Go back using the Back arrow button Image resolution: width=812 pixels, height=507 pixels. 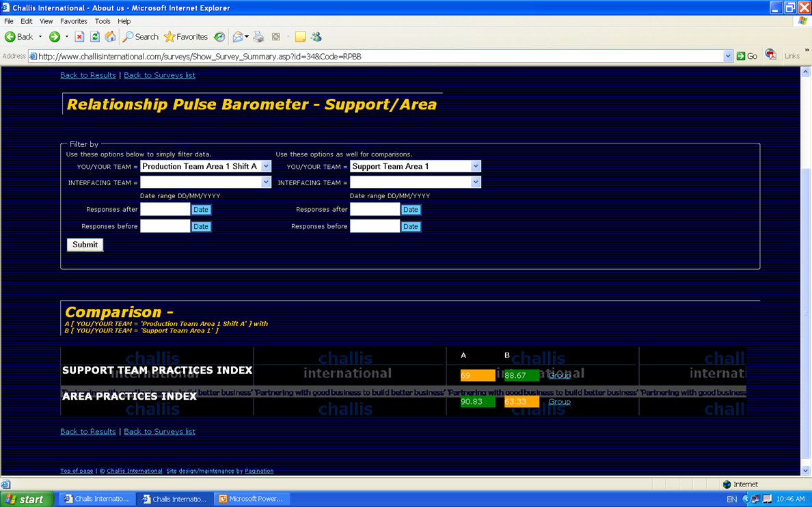pyautogui.click(x=18, y=37)
